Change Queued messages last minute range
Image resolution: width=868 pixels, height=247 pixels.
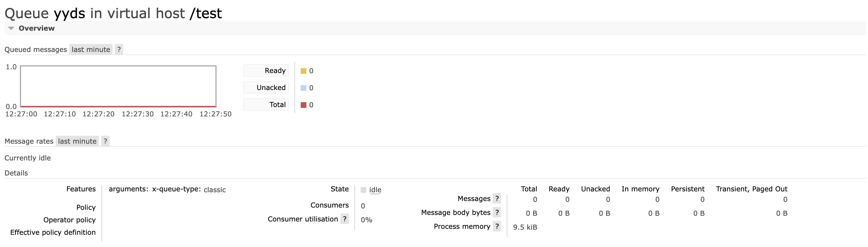point(91,49)
